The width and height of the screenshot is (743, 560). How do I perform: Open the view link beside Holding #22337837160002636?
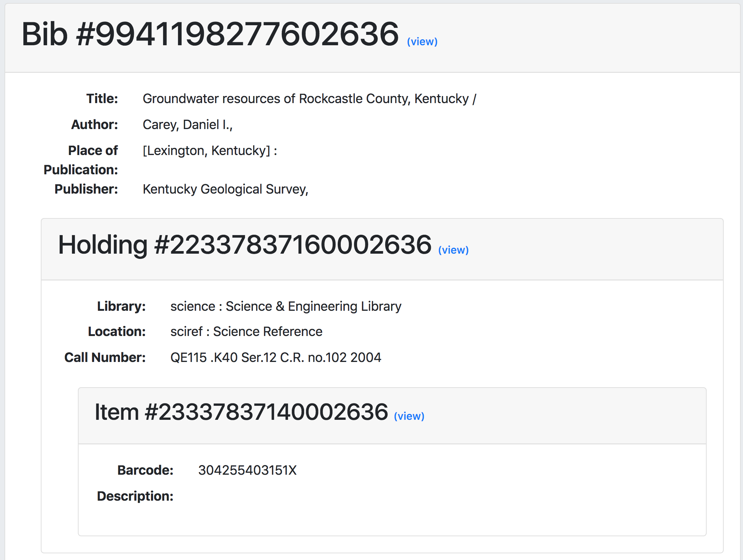click(x=454, y=250)
